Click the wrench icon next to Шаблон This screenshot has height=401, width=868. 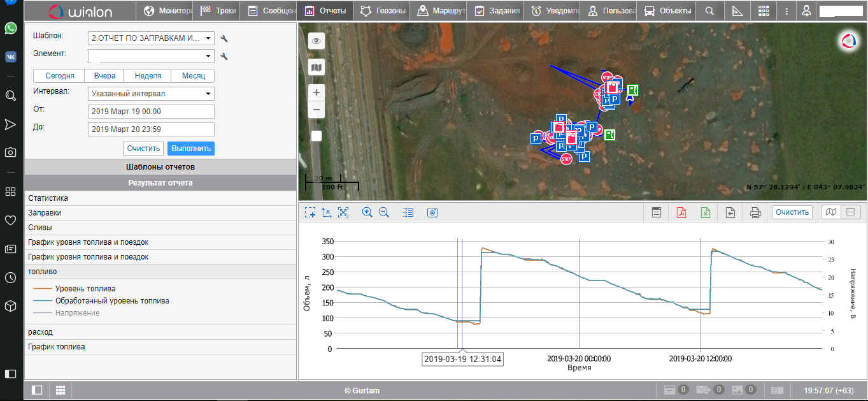224,39
